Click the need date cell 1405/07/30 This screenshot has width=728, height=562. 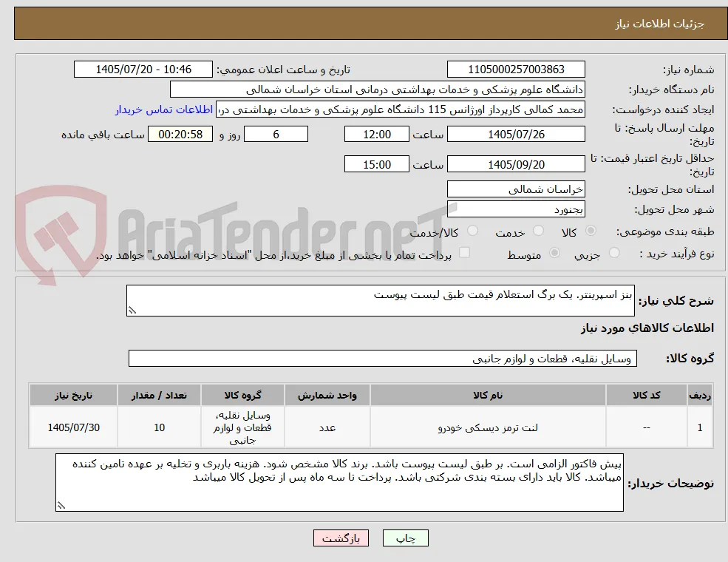(73, 427)
